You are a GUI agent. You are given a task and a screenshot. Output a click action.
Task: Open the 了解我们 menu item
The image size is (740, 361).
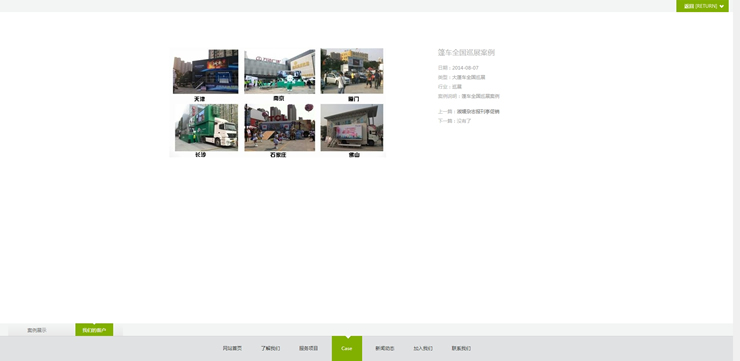(270, 349)
